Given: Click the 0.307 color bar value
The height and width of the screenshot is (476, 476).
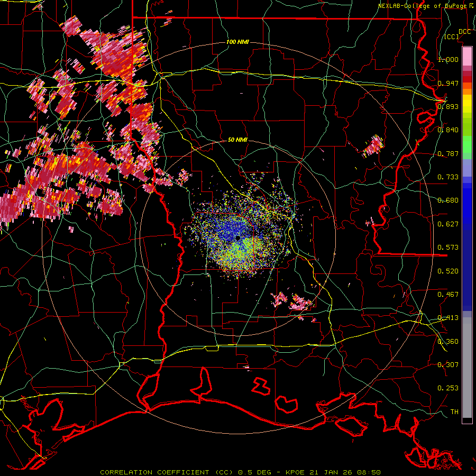Looking at the screenshot, I should tap(448, 365).
